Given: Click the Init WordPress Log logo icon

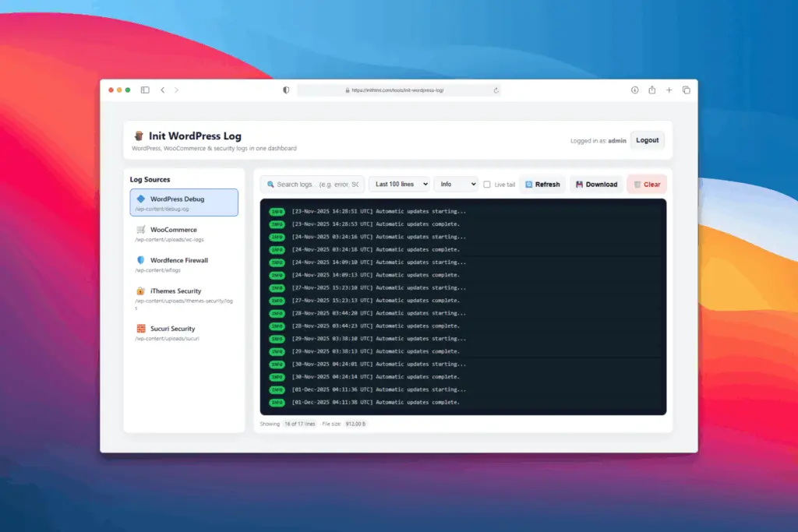Looking at the screenshot, I should [139, 136].
